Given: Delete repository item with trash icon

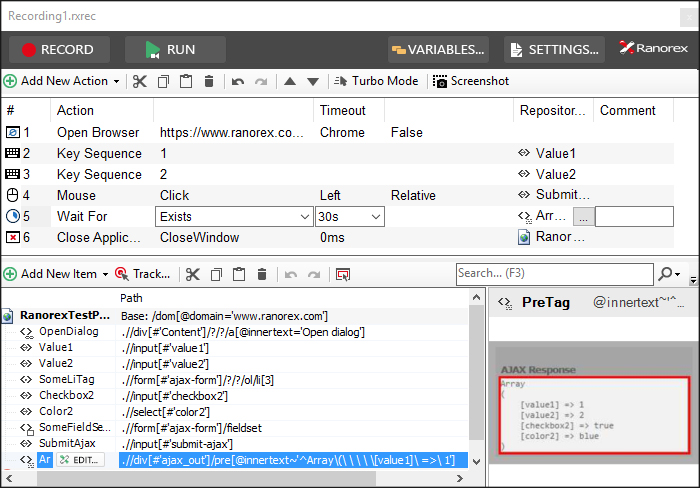Looking at the screenshot, I should click(262, 274).
